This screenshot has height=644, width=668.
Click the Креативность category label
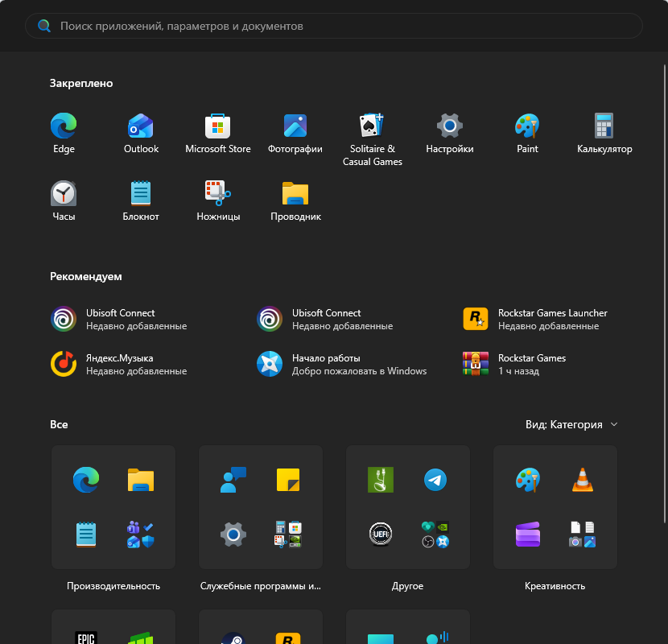555,586
